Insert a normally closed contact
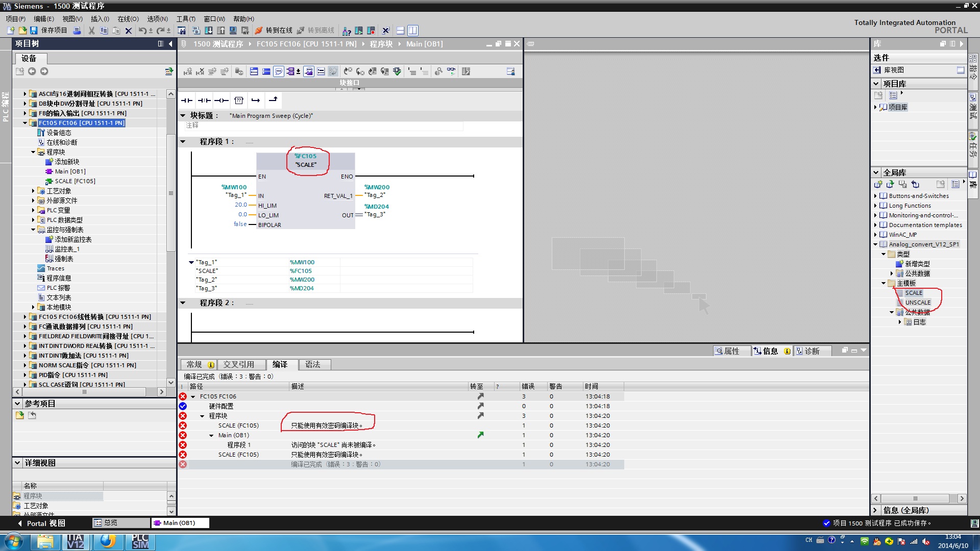 tap(204, 101)
